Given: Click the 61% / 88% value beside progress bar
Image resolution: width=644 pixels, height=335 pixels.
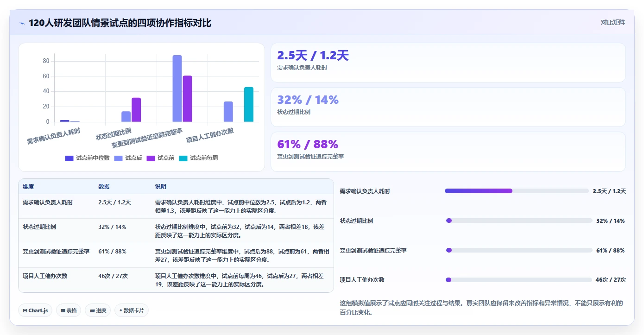Looking at the screenshot, I should pos(610,250).
